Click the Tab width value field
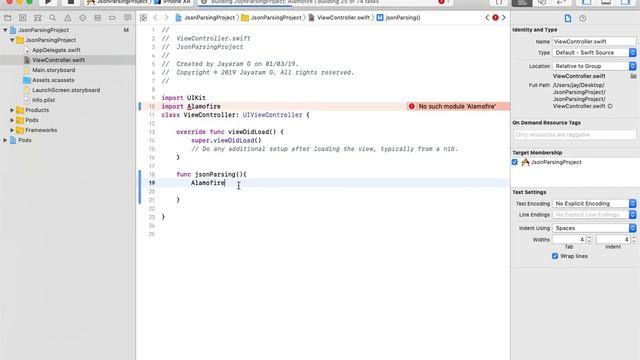The image size is (640, 360). [569, 239]
